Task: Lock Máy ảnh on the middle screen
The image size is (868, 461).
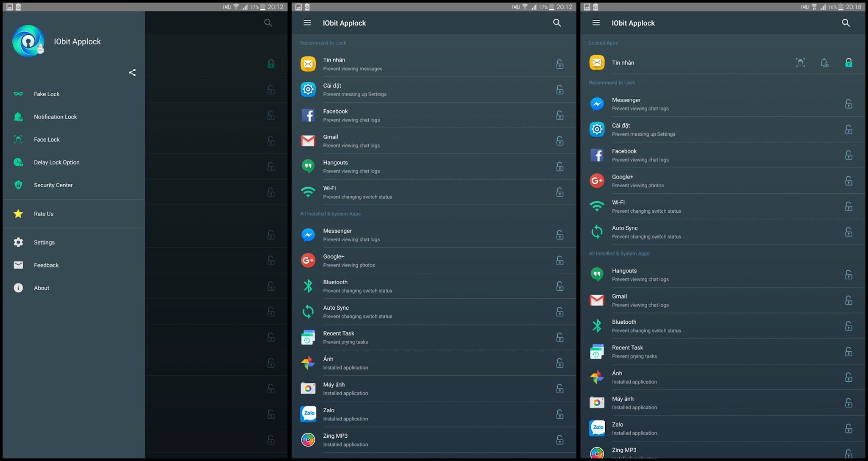Action: click(x=560, y=389)
